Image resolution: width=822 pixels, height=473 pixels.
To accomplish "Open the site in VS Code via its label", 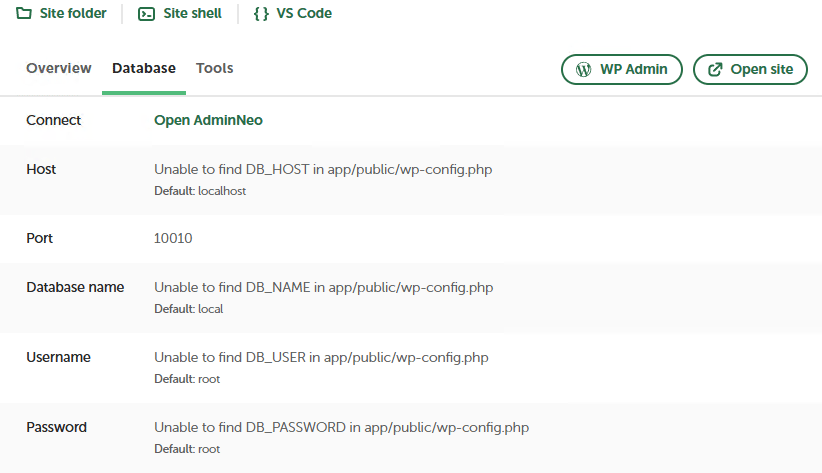I will pos(306,14).
